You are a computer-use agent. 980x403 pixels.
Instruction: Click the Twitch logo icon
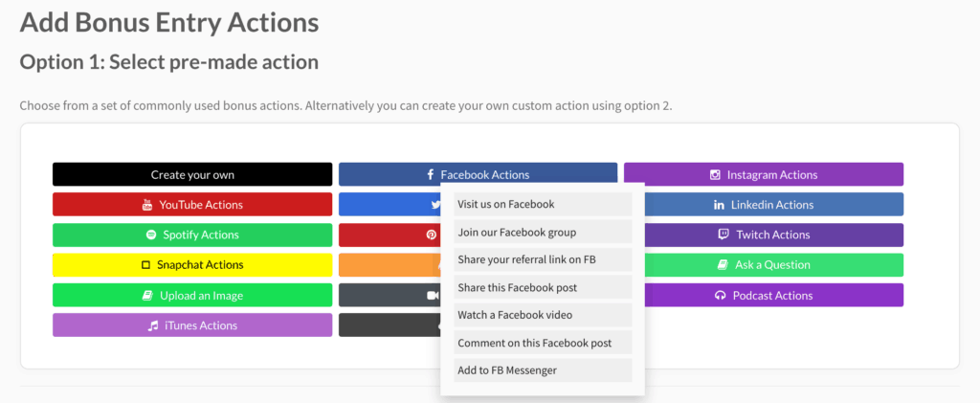pos(723,235)
